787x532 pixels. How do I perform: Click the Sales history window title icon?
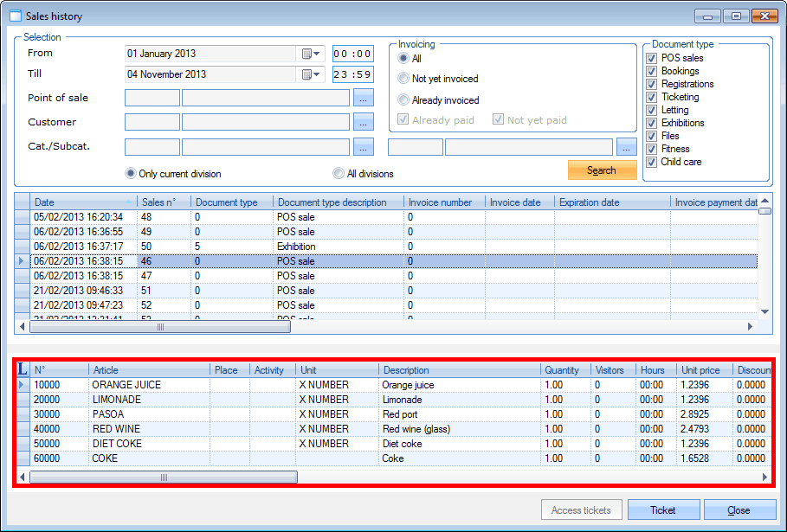click(16, 15)
